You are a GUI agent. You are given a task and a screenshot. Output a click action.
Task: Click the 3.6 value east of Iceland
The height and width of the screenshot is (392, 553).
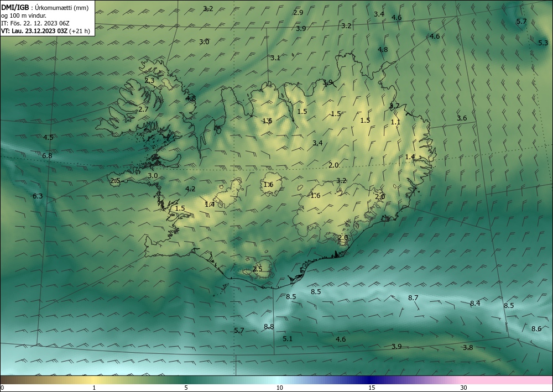click(x=462, y=118)
